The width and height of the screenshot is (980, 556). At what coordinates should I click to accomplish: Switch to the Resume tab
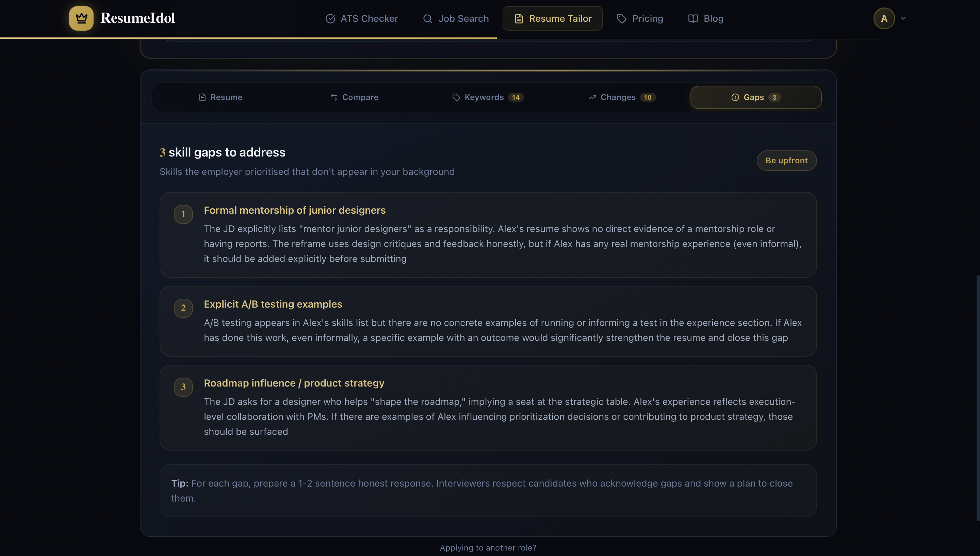tap(220, 97)
